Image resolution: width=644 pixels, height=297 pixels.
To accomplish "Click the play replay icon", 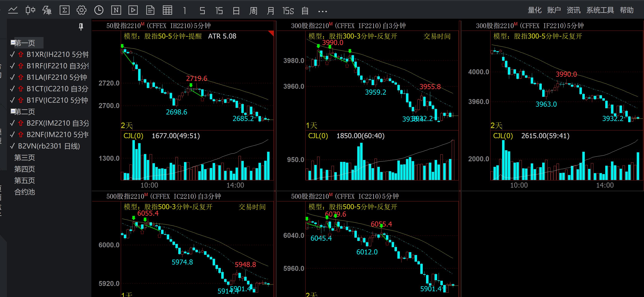I will tap(133, 10).
